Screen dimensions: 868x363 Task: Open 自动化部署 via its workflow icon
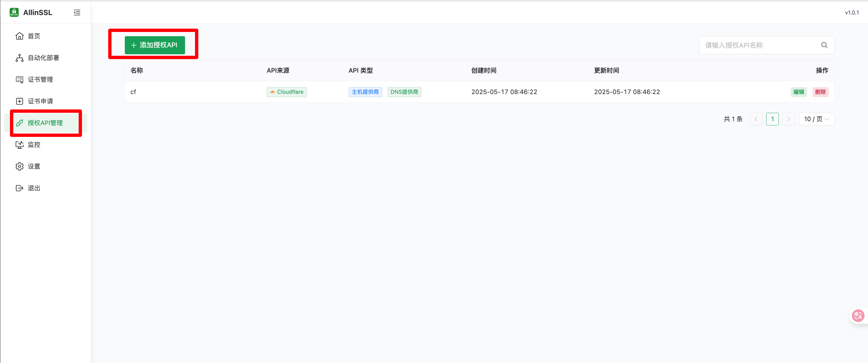pyautogui.click(x=20, y=58)
